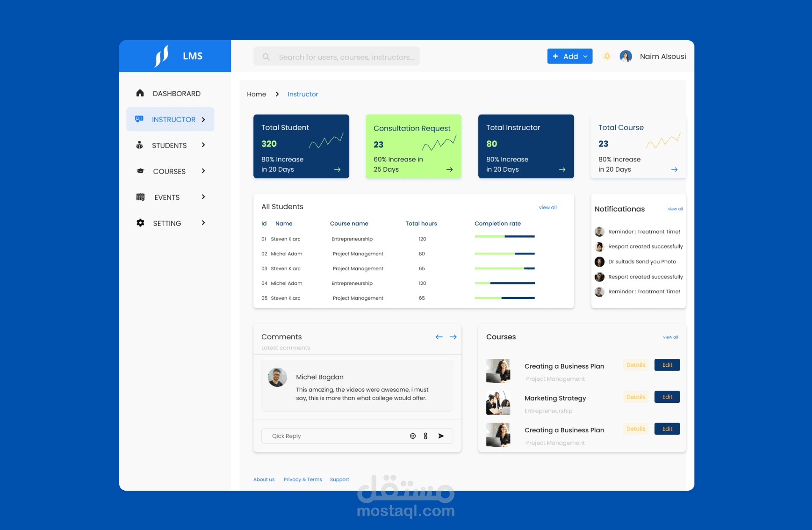Open the Add dropdown button
Image resolution: width=812 pixels, height=530 pixels.
point(569,56)
